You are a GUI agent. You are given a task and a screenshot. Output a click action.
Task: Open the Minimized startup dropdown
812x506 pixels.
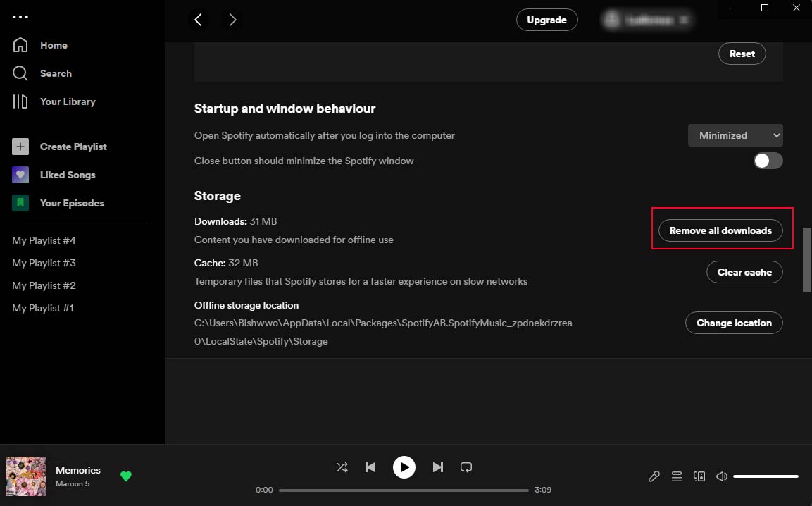(x=735, y=135)
